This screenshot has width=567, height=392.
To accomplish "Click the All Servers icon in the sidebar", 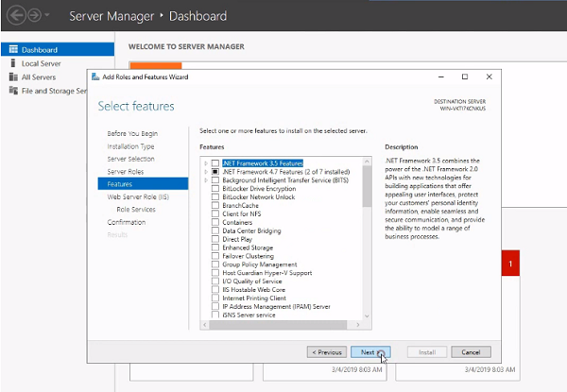I will [13, 77].
